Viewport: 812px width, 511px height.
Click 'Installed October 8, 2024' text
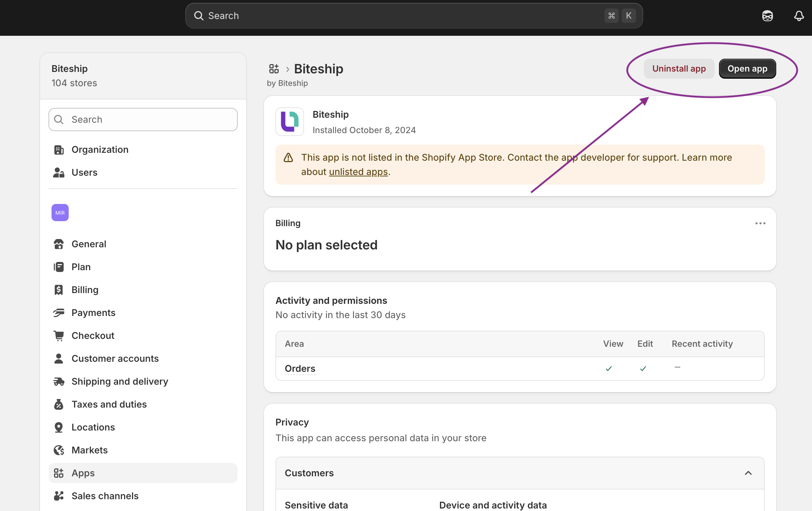pyautogui.click(x=364, y=130)
